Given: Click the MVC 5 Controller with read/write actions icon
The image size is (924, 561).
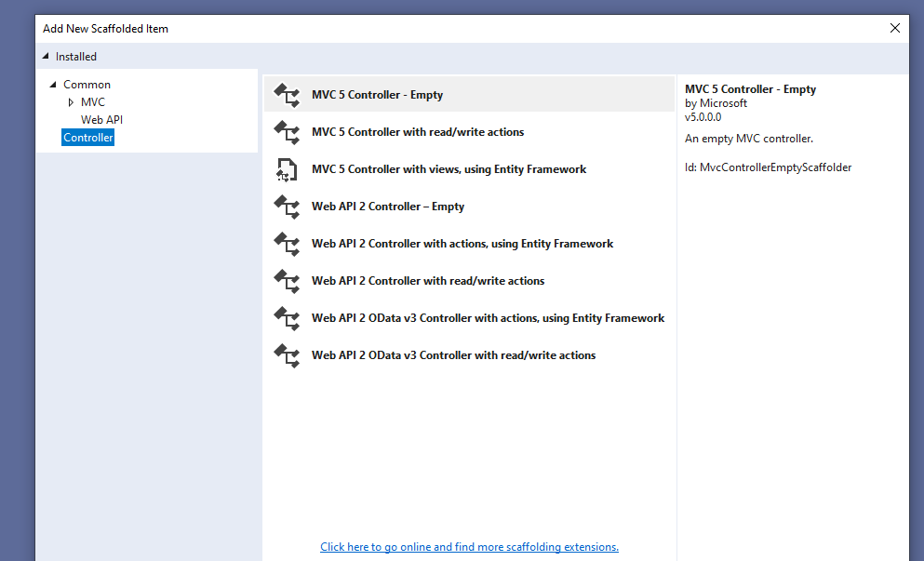Looking at the screenshot, I should pos(287,132).
